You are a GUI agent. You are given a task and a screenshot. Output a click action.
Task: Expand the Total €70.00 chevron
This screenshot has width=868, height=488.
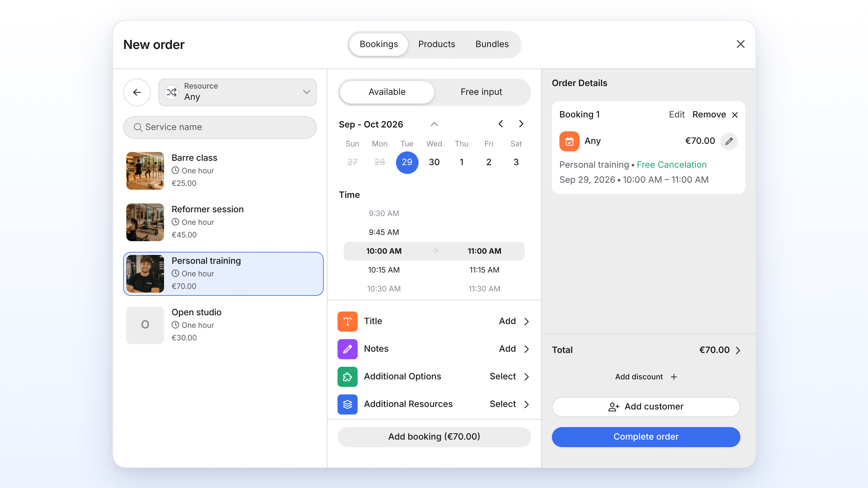738,350
